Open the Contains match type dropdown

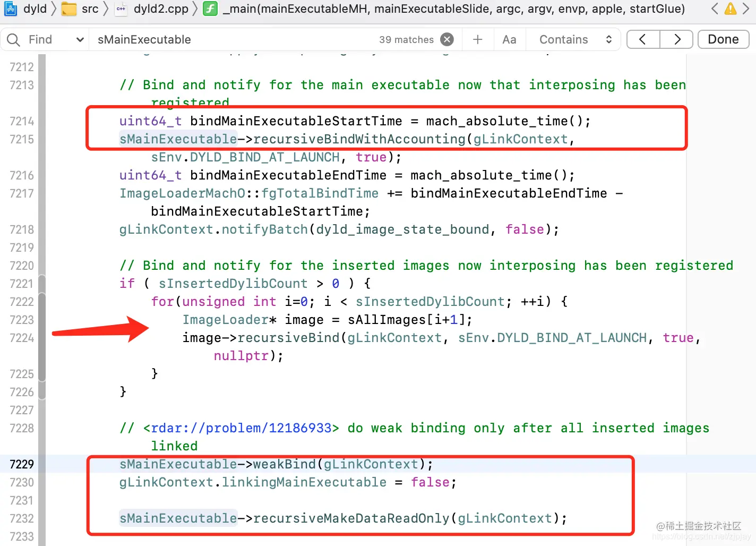(x=575, y=39)
